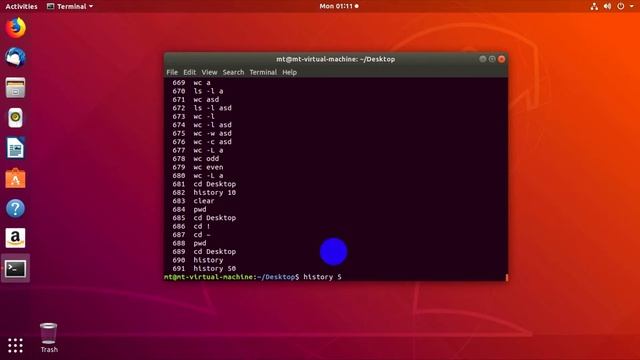The image size is (640, 360).
Task: Open Firefox from the dock
Action: pos(16,28)
